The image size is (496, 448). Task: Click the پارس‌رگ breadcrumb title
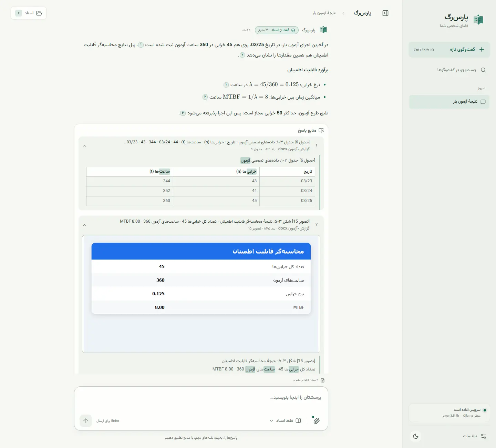[x=362, y=13]
